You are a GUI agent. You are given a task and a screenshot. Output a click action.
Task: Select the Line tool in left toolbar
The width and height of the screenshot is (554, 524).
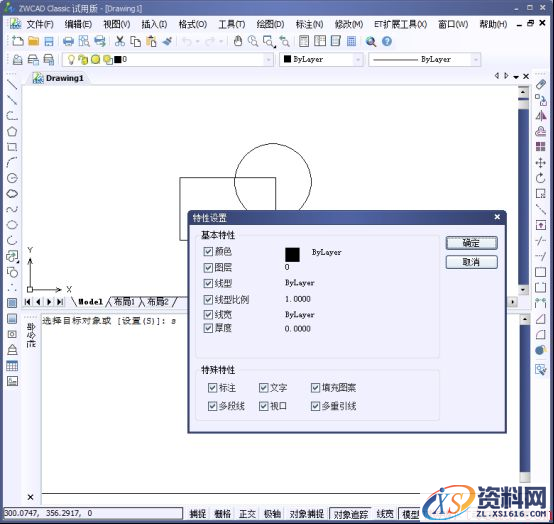click(12, 84)
